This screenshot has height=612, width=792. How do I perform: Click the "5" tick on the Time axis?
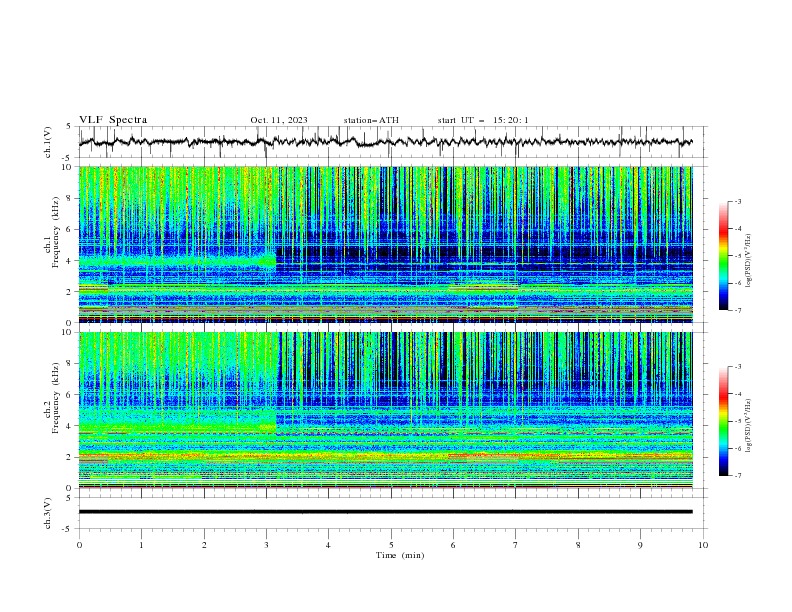[x=391, y=545]
